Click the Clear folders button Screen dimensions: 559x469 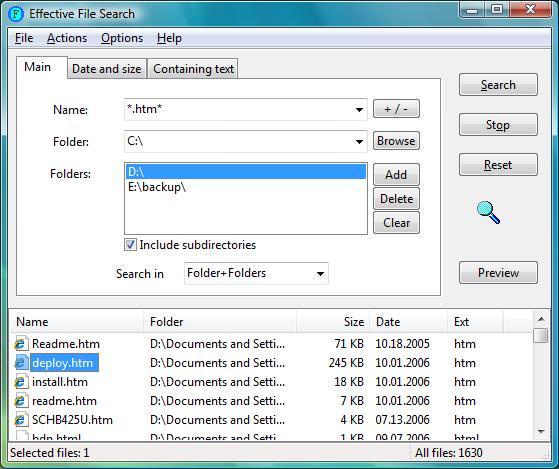(x=396, y=223)
